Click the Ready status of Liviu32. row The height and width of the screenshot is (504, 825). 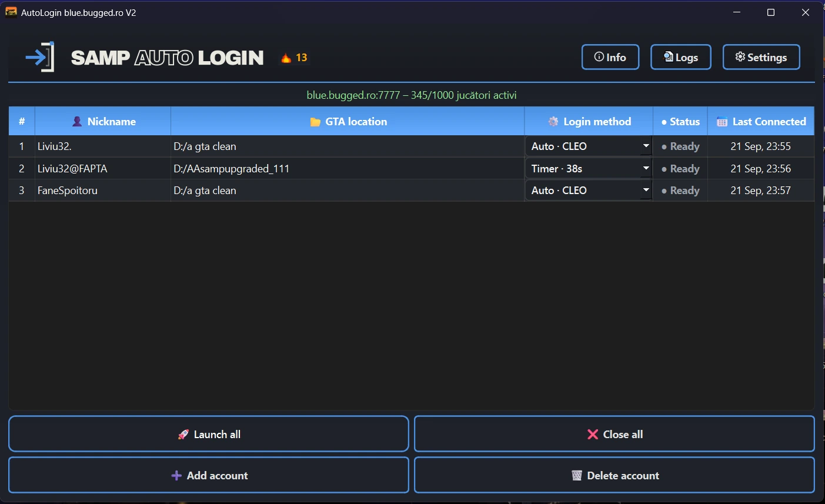pos(680,146)
